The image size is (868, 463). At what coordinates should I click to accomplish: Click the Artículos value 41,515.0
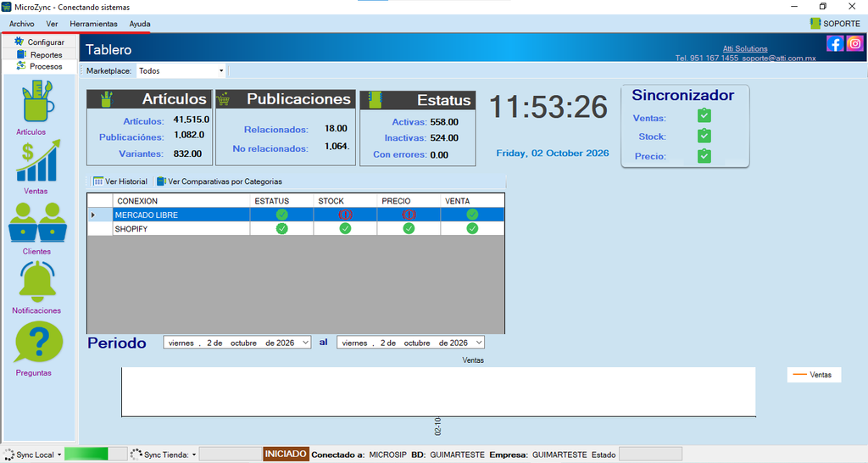[191, 120]
